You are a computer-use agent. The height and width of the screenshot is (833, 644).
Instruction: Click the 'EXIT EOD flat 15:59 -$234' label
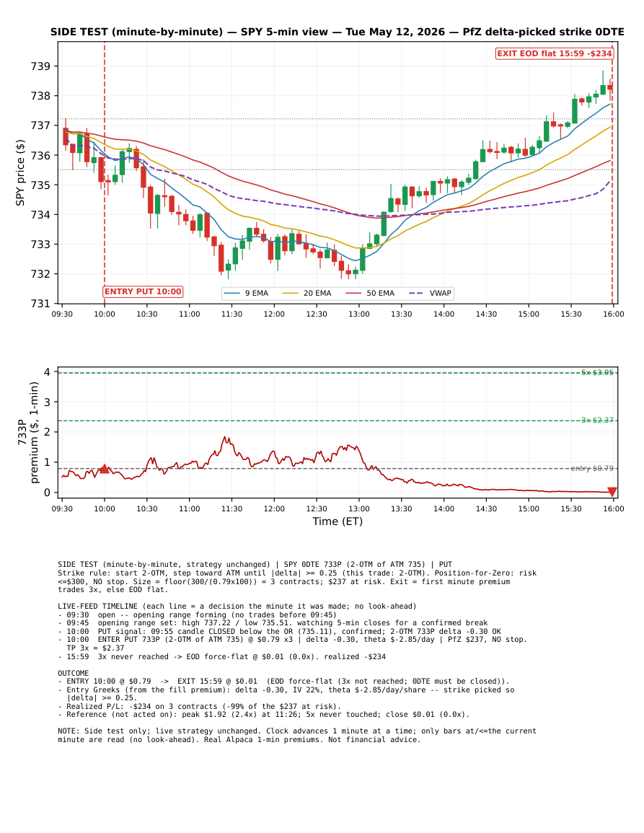coord(555,53)
